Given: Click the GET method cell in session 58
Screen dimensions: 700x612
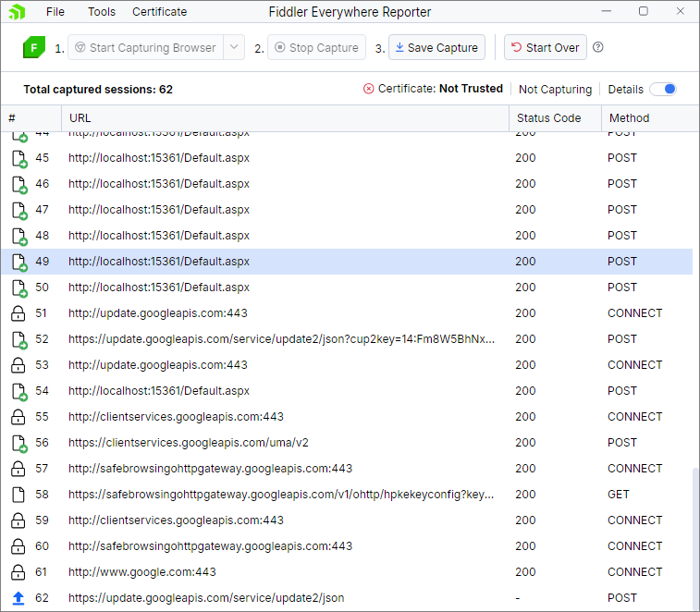Looking at the screenshot, I should coord(619,495).
